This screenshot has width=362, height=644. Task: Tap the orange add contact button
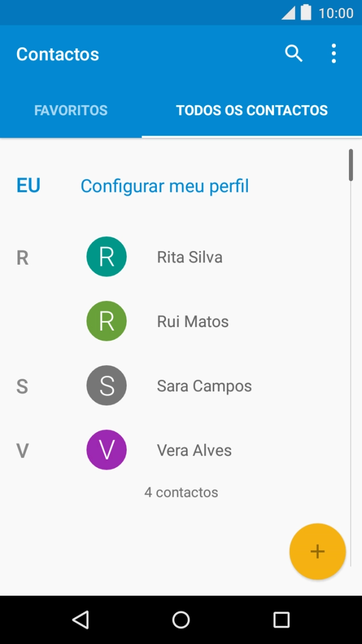click(317, 551)
